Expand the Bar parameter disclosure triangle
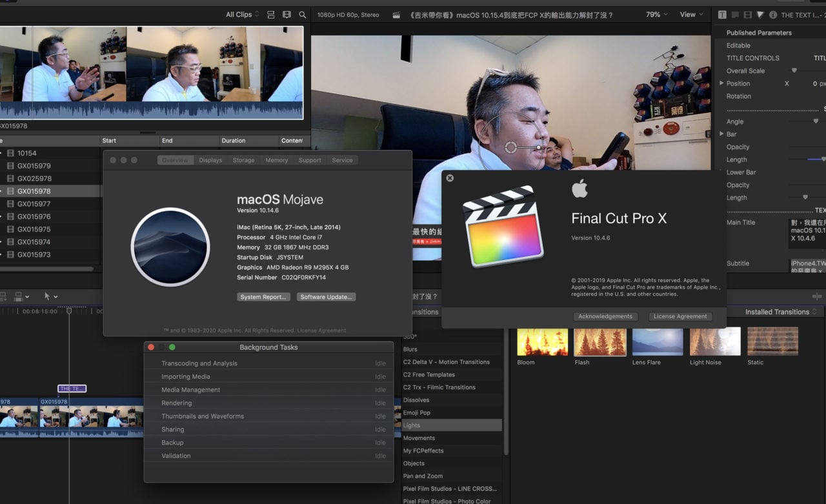The image size is (826, 504). point(721,134)
